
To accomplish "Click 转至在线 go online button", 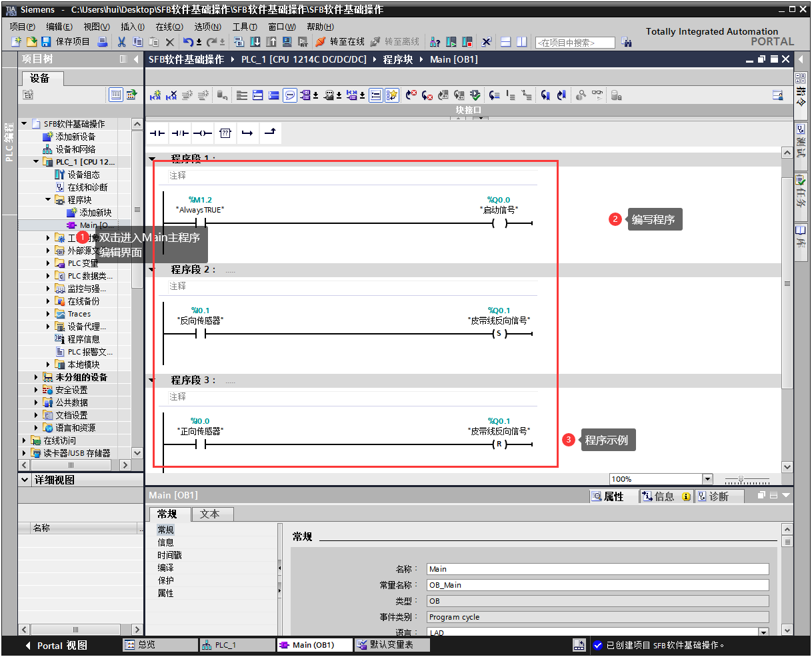I will (340, 42).
